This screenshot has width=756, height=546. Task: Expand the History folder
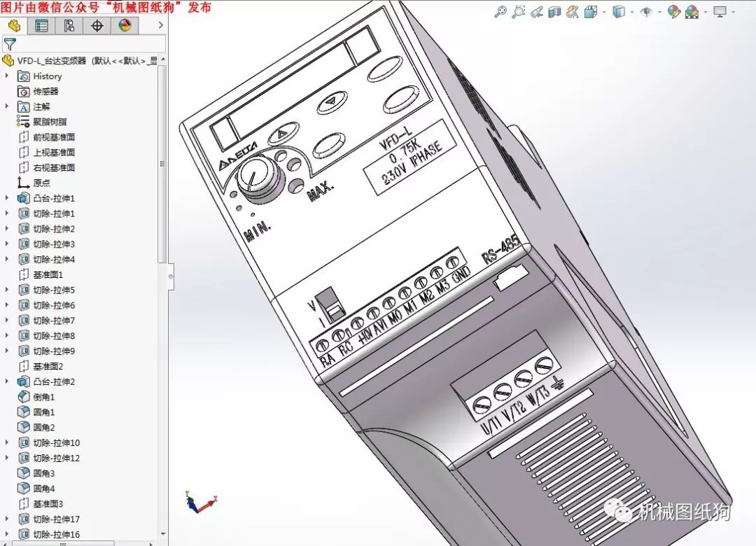click(7, 76)
